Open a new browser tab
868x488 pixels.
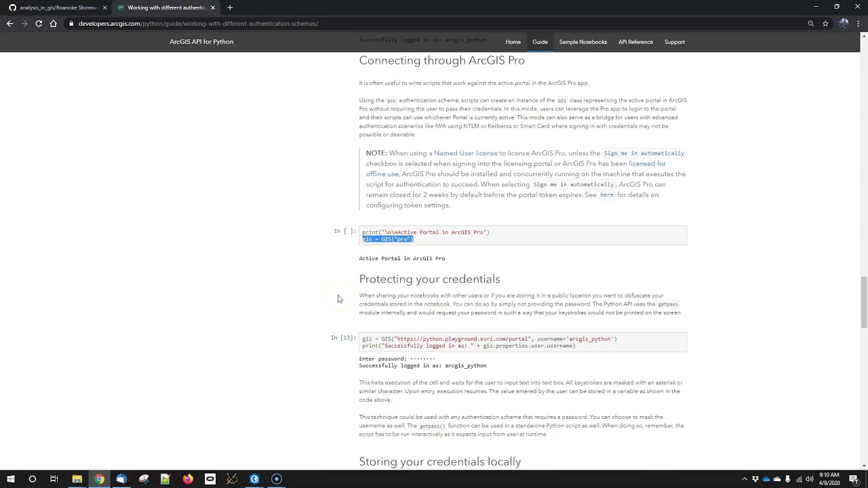(230, 7)
